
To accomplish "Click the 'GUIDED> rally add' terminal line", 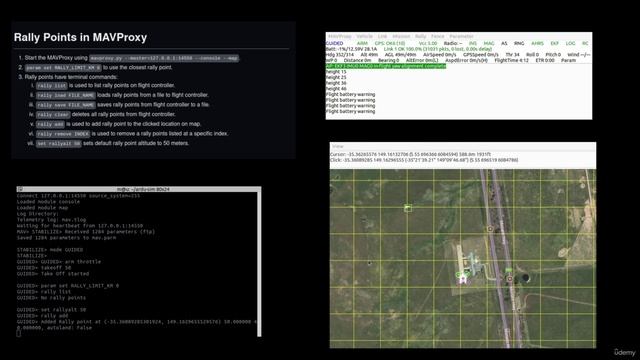I will click(x=42, y=316).
